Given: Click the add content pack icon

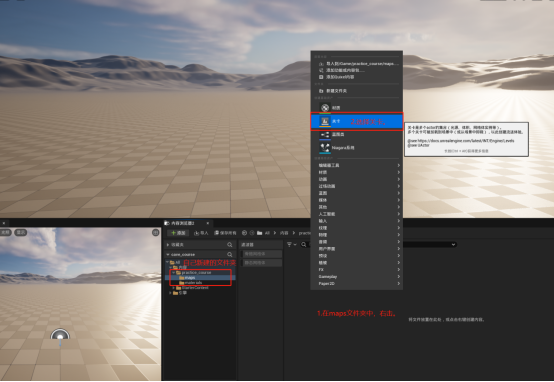Looking at the screenshot, I should [x=321, y=70].
